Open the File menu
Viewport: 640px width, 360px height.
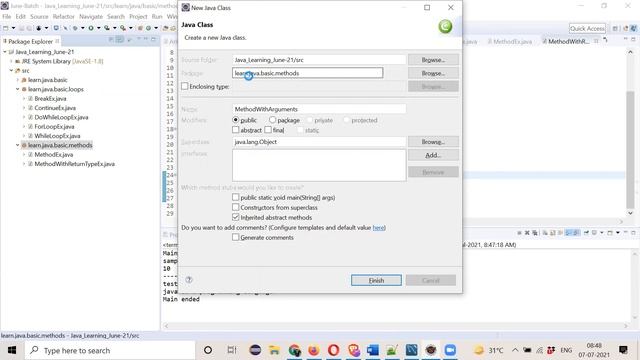[7, 16]
